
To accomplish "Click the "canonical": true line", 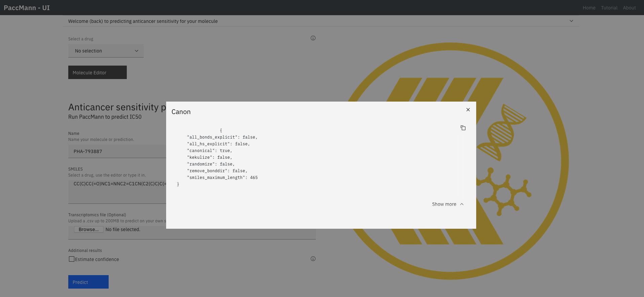I will [210, 151].
